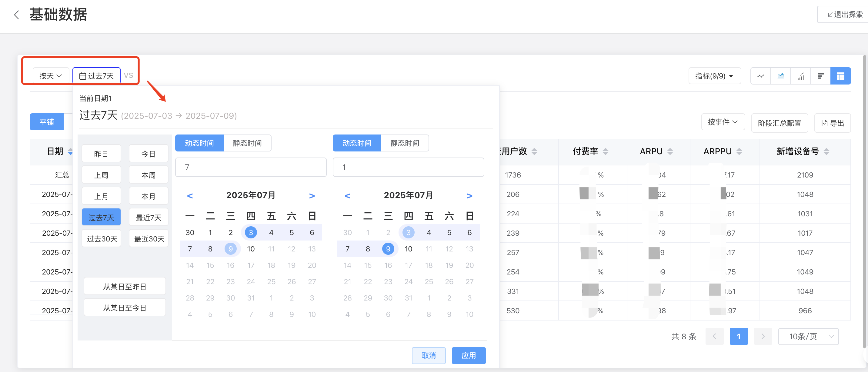The height and width of the screenshot is (372, 868).
Task: Select 从某日至昨日 option
Action: (125, 287)
